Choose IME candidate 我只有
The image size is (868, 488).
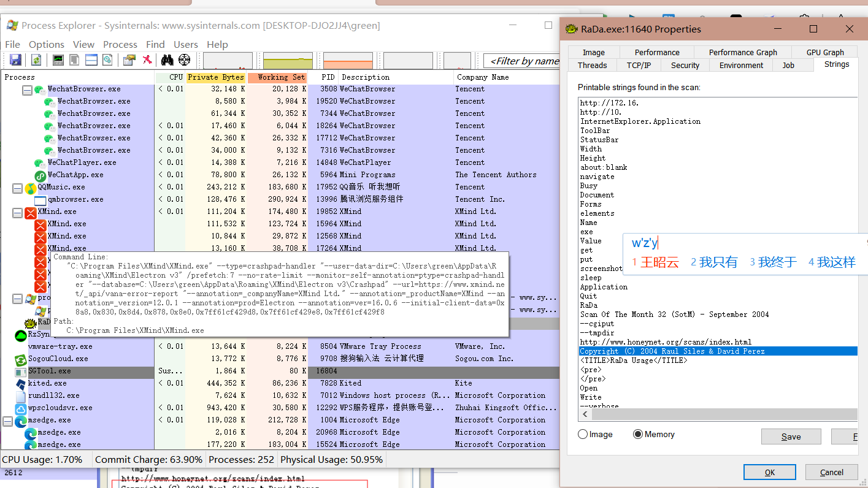(714, 262)
